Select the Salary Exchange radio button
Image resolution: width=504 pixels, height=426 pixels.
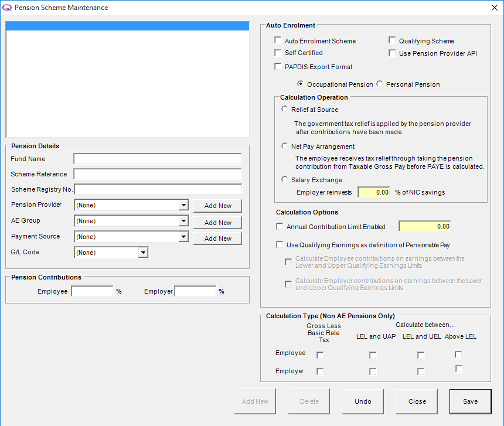(x=284, y=179)
